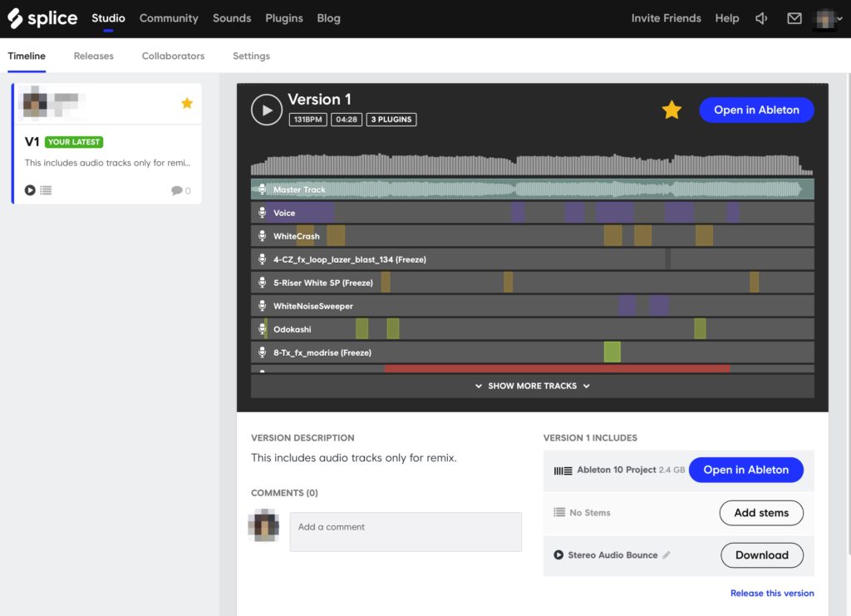This screenshot has width=851, height=616.
Task: Click the microphone icon on Master Track
Action: (x=262, y=190)
